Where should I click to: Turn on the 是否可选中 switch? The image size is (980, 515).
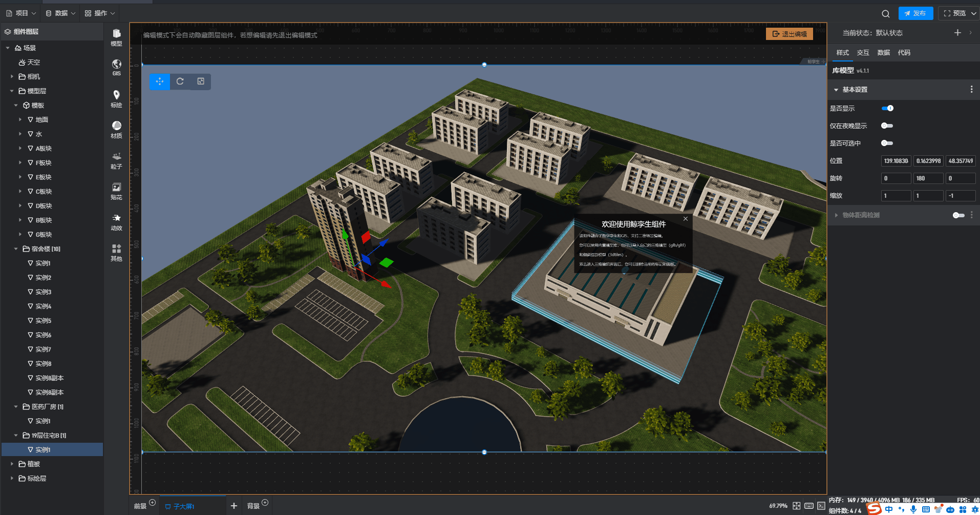887,143
